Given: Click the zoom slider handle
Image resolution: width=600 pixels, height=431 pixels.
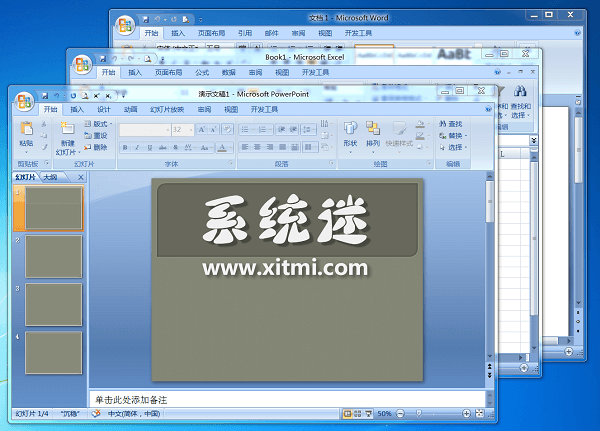Looking at the screenshot, I should pos(419,413).
